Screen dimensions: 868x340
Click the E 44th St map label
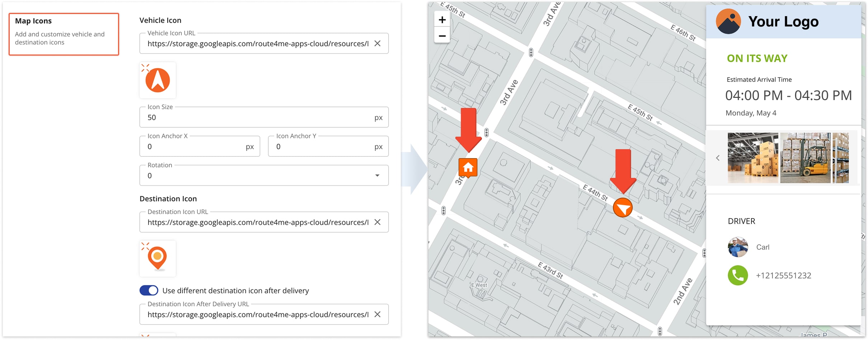(x=595, y=193)
